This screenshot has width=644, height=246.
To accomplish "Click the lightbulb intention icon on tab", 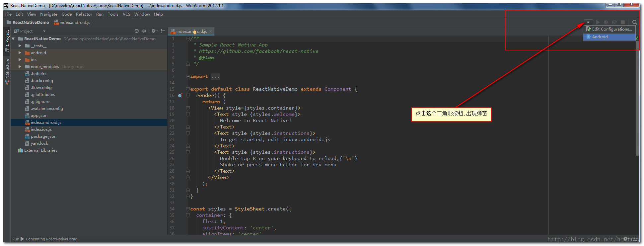I will [195, 32].
